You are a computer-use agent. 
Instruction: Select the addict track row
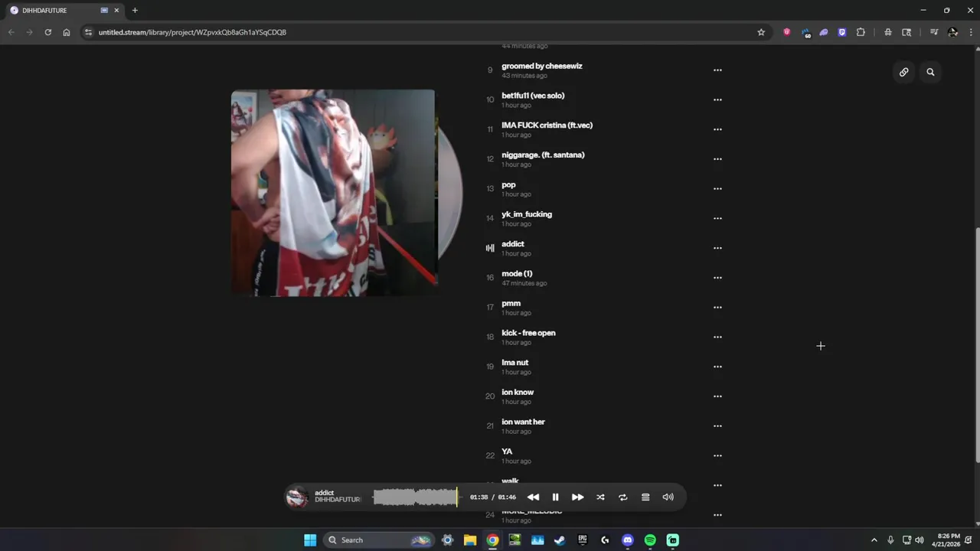point(605,248)
